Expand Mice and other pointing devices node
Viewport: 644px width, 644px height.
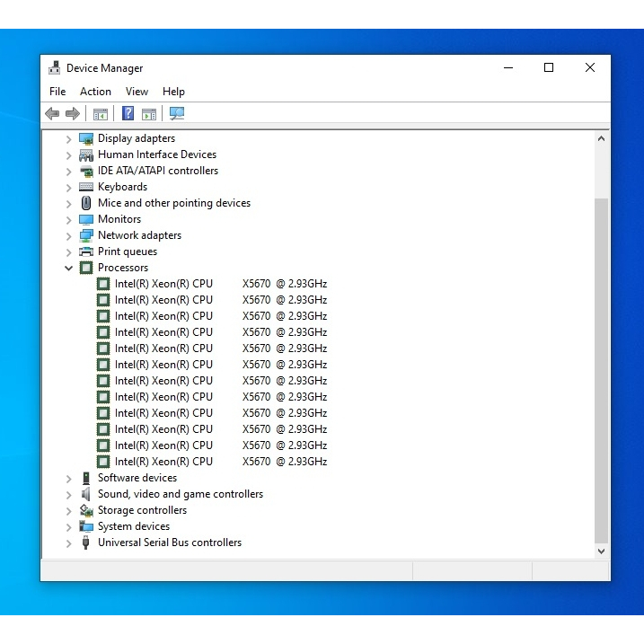[68, 204]
